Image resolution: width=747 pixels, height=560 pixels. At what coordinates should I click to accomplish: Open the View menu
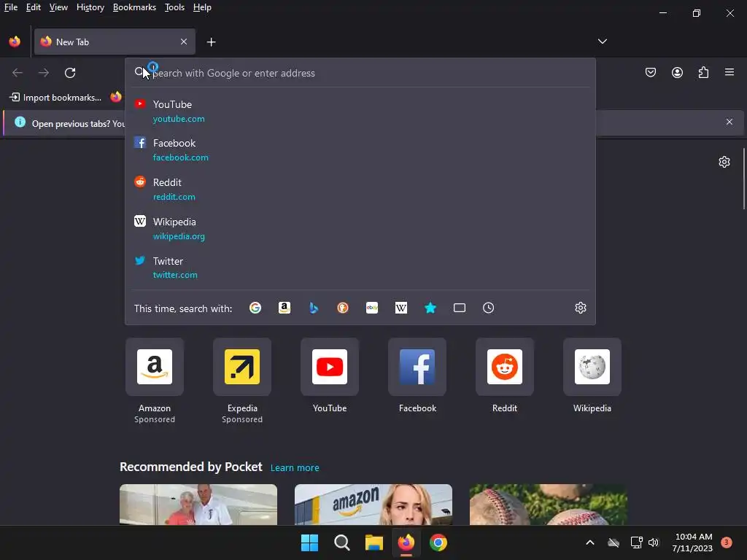point(58,7)
